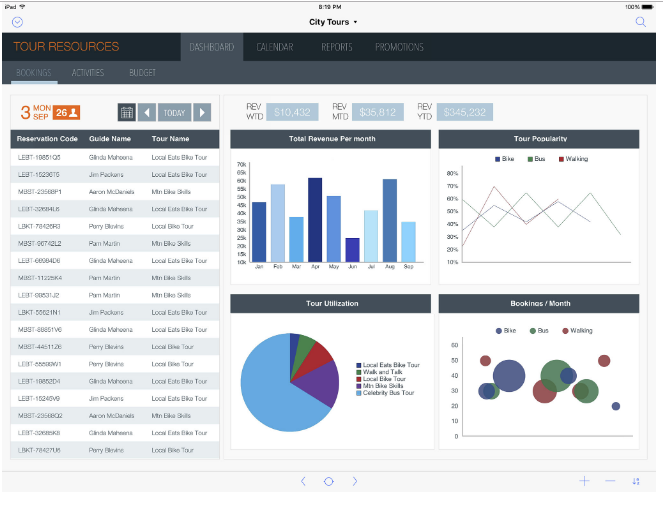Screen dimensions: 663x509
Task: Select reservation row LBKT-78427U6
Action: pos(115,450)
